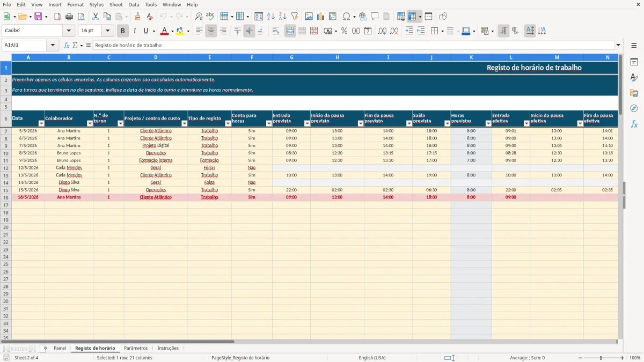
Task: Open sidebar Gallery icon
Action: [x=634, y=93]
